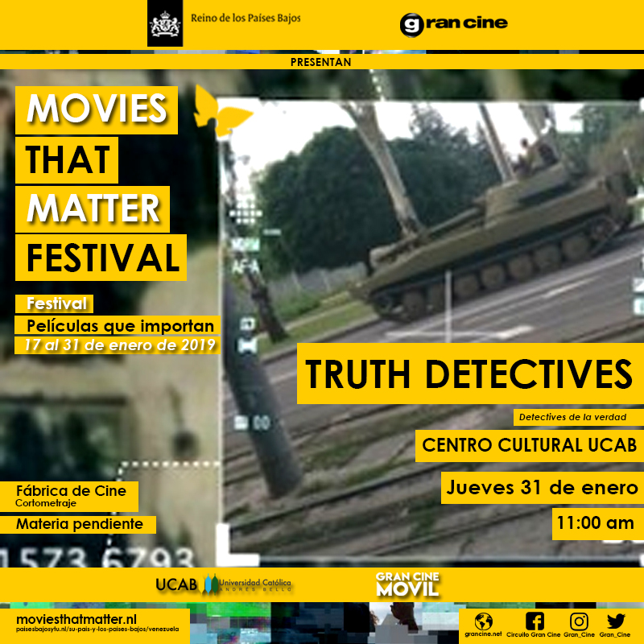Open the globe website icon
Image resolution: width=644 pixels, height=644 pixels.
coord(484,621)
